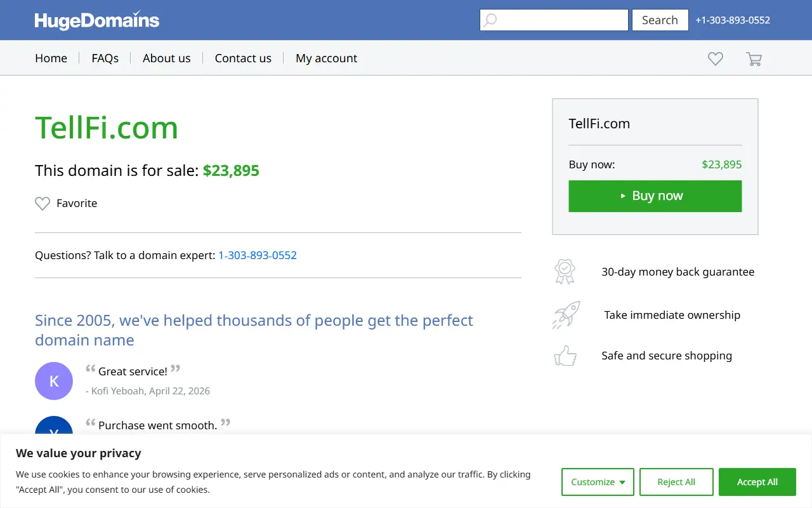
Task: Go to the FAQs page
Action: pyautogui.click(x=105, y=58)
